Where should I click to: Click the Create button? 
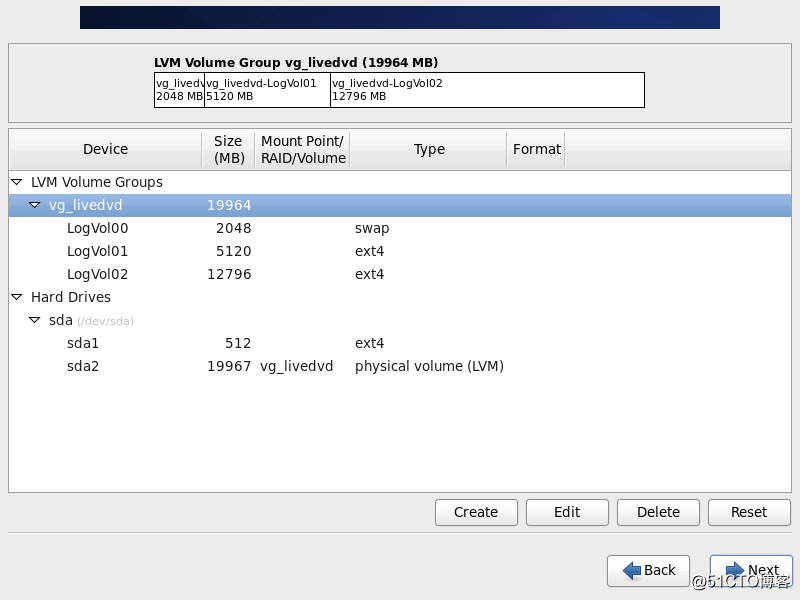tap(476, 512)
